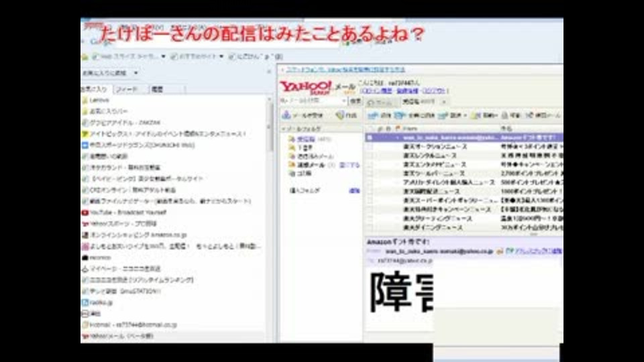Image resolution: width=644 pixels, height=362 pixels.
Task: Open the 移動 move-to dropdown
Action: (484, 115)
